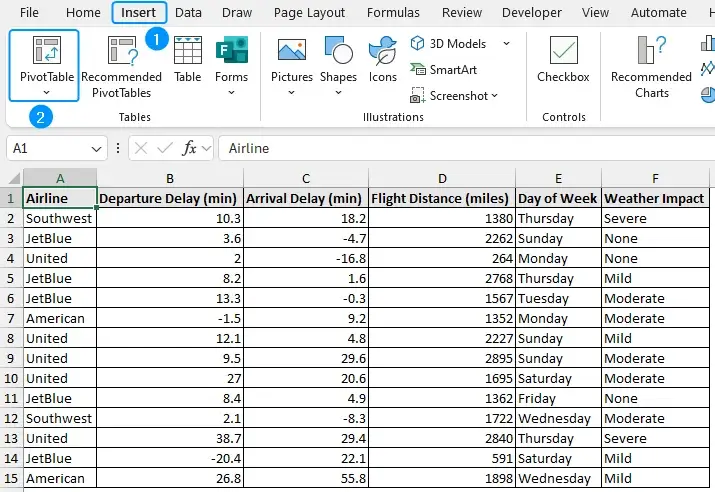Click the Pictures icon
Screen dimensions: 715x492
292,50
